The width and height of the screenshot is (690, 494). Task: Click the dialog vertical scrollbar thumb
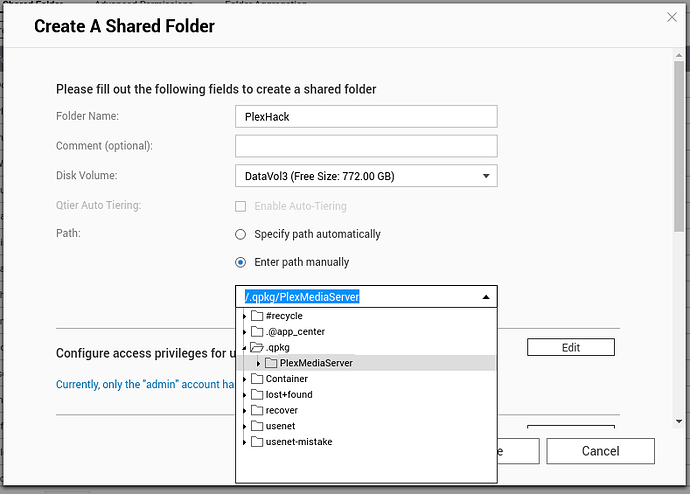tap(679, 146)
